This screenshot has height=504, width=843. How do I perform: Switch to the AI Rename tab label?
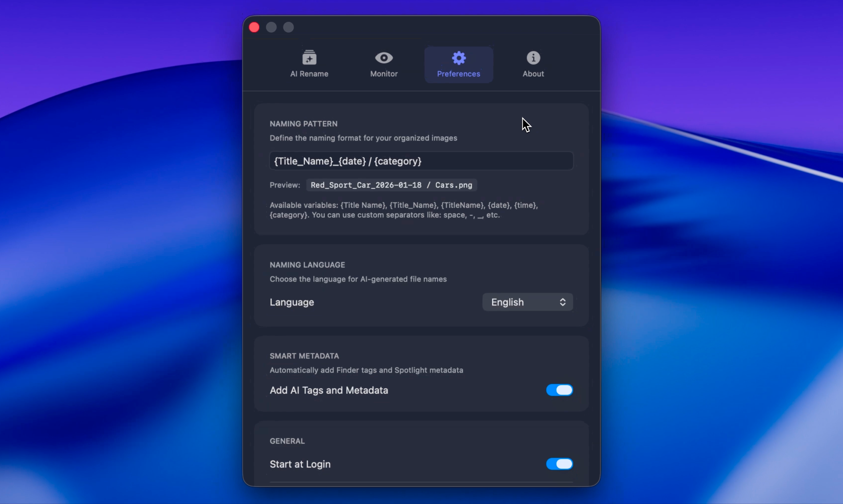tap(309, 74)
